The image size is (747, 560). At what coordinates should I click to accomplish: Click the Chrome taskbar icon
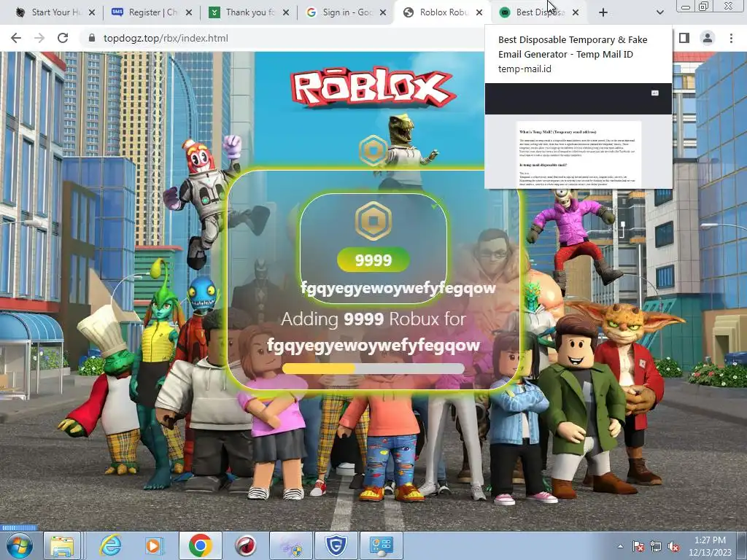[x=200, y=545]
